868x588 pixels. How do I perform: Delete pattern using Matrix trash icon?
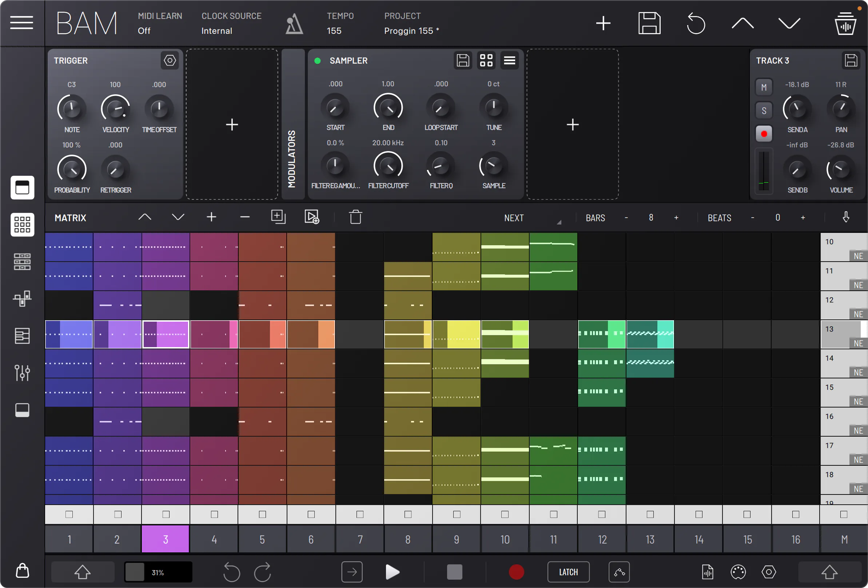[x=355, y=217]
